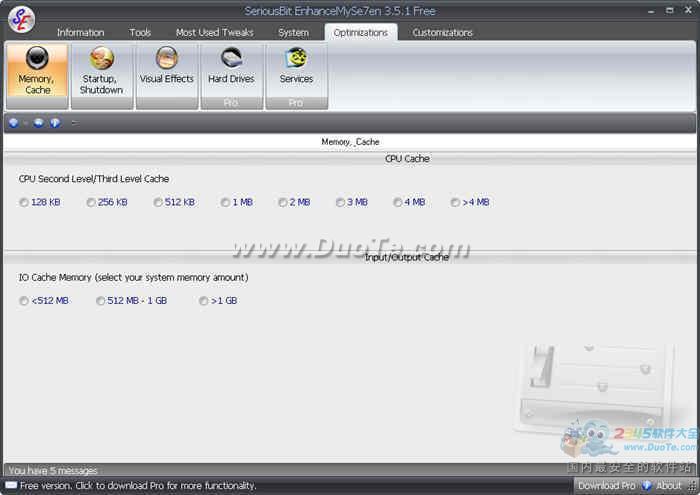
Task: Select 1 MB CPU cache option
Action: pyautogui.click(x=237, y=202)
